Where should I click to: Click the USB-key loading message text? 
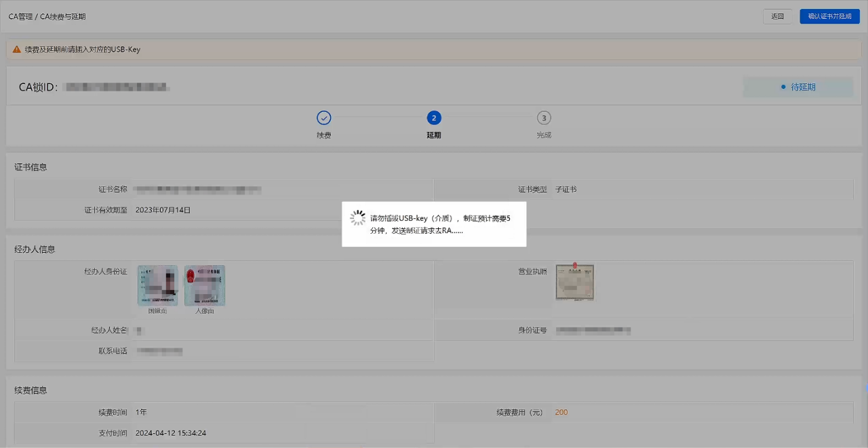pos(439,224)
